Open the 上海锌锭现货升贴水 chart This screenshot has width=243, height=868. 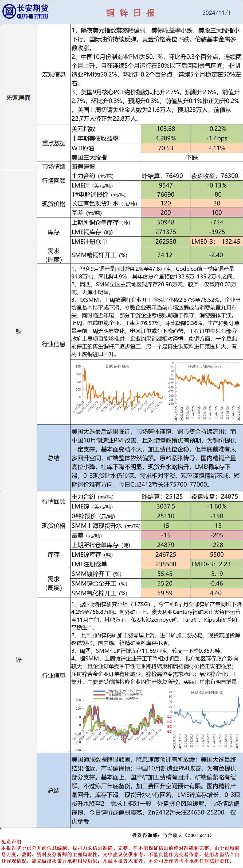pos(118,720)
